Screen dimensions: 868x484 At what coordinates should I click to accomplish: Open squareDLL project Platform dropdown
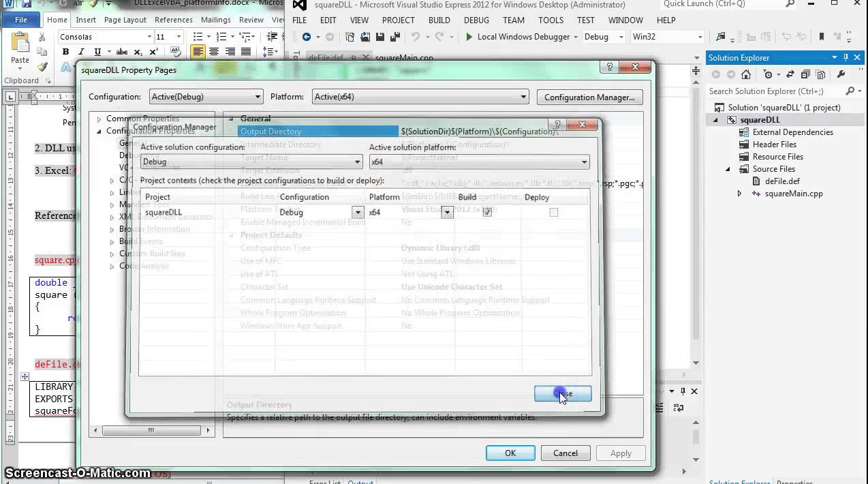[x=447, y=212]
